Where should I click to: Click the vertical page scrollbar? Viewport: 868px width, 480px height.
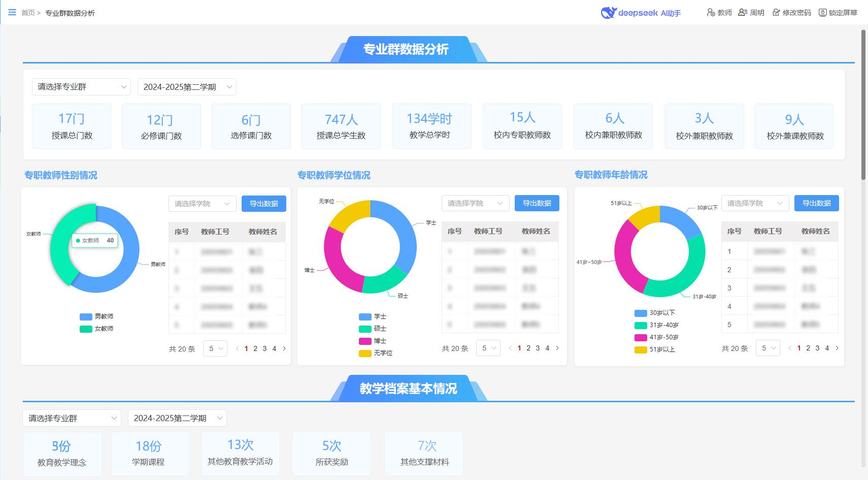tap(863, 104)
